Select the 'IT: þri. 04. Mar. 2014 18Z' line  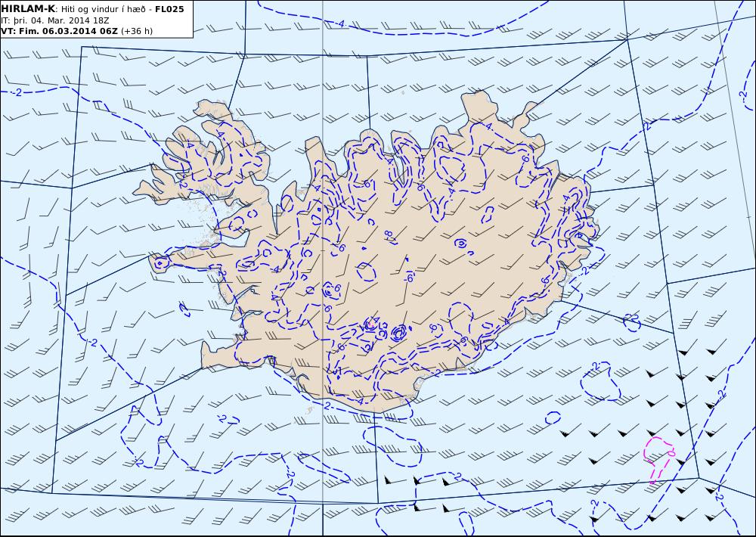tap(55, 20)
